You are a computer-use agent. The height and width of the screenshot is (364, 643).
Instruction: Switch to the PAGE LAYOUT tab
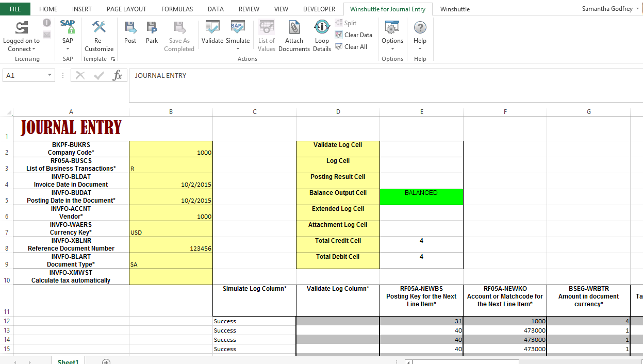tap(126, 9)
